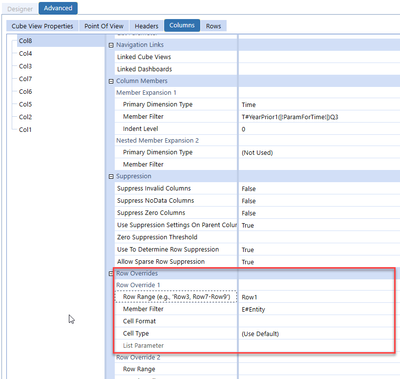
Task: Toggle Suppress Zero Columns value
Action: point(319,213)
